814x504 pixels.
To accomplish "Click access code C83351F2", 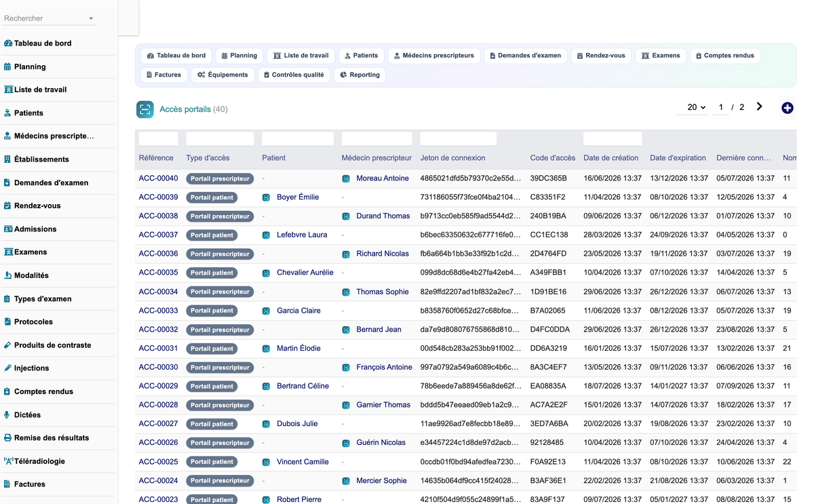I will click(549, 197).
